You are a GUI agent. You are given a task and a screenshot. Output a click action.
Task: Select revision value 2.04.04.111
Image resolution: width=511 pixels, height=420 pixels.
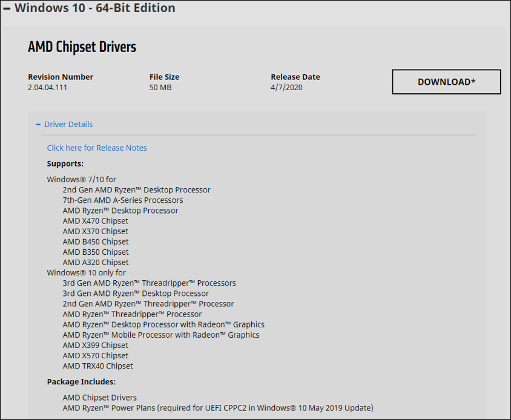pos(48,87)
